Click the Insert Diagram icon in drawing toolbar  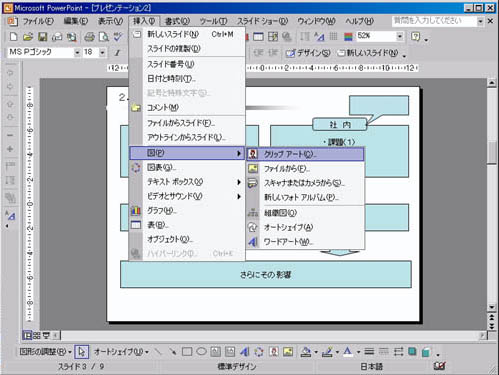(259, 352)
